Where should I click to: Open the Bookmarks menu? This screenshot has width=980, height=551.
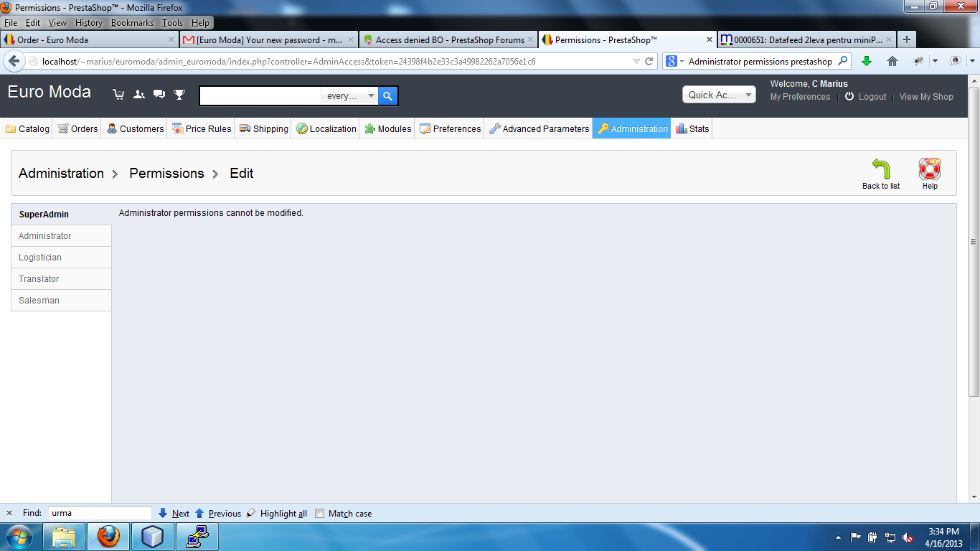(132, 23)
